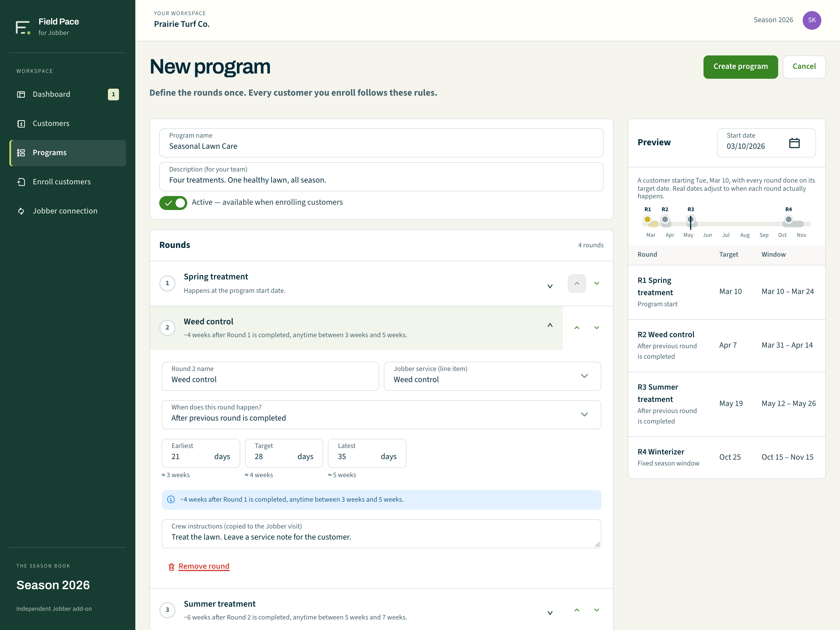This screenshot has height=630, width=840.
Task: Click the Dashboard notification badge
Action: (113, 94)
